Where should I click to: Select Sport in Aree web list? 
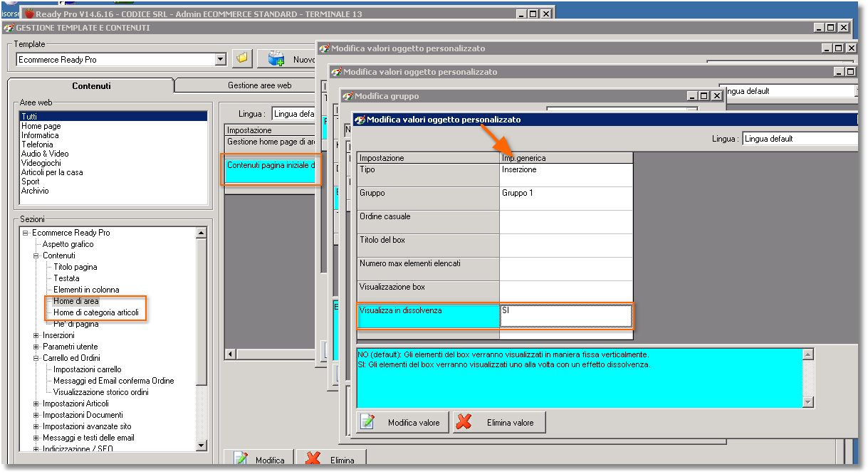[30, 181]
